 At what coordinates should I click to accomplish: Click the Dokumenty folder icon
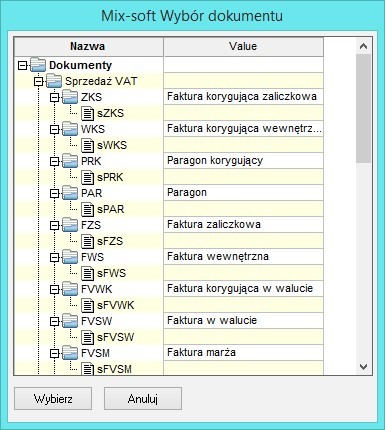[x=38, y=65]
